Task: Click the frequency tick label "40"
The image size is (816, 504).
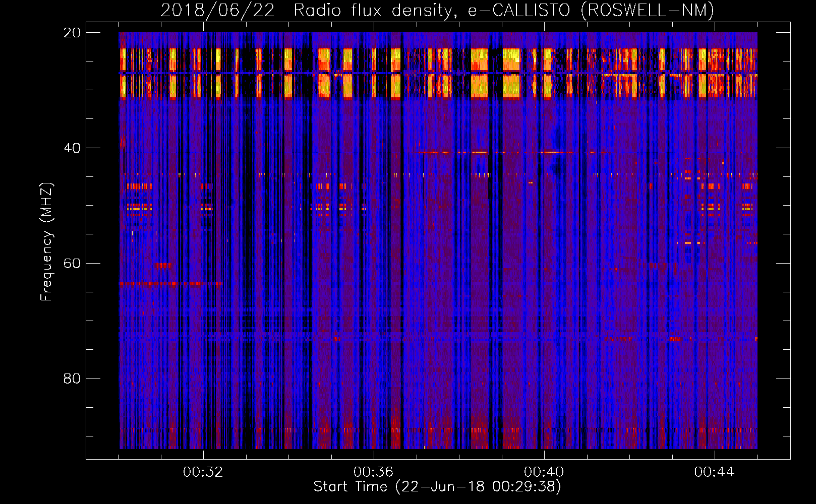Action: [x=72, y=148]
